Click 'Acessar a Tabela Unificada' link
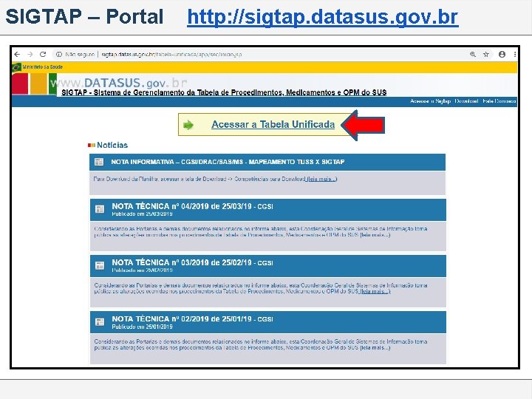 pos(273,125)
